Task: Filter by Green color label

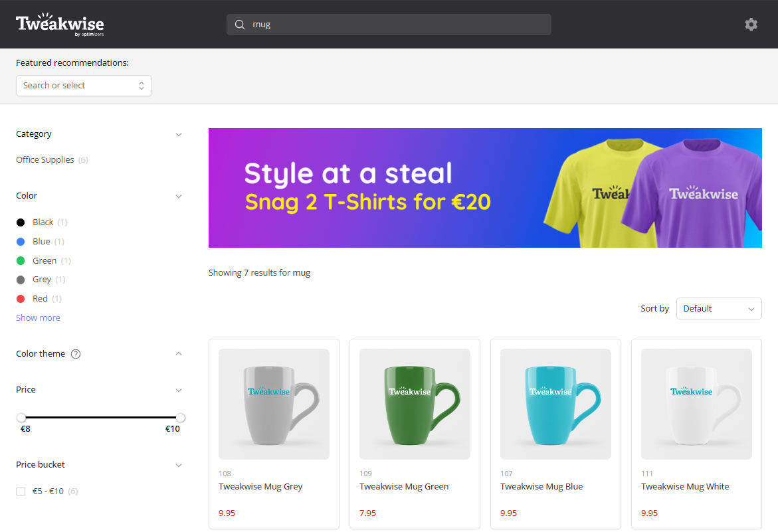Action: 44,261
